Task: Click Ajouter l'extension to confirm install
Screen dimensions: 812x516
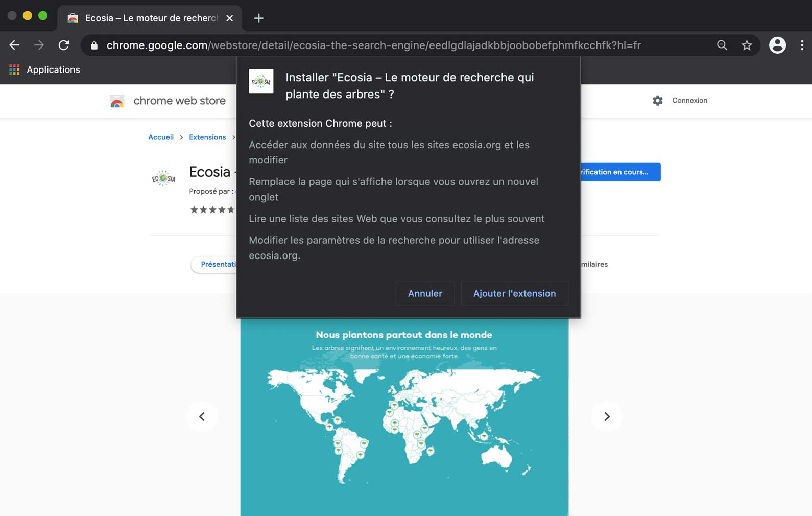Action: [514, 293]
